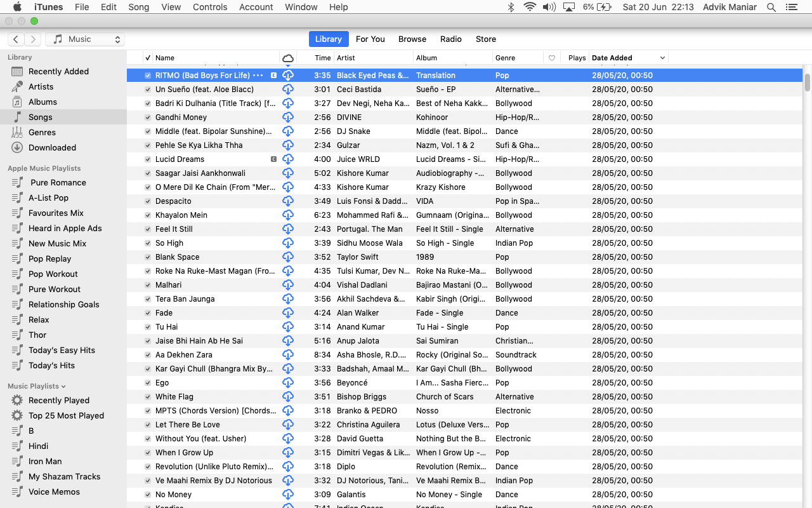Click the song list vertical scrollbar thumb
Screen dimensions: 812x508
tap(808, 83)
